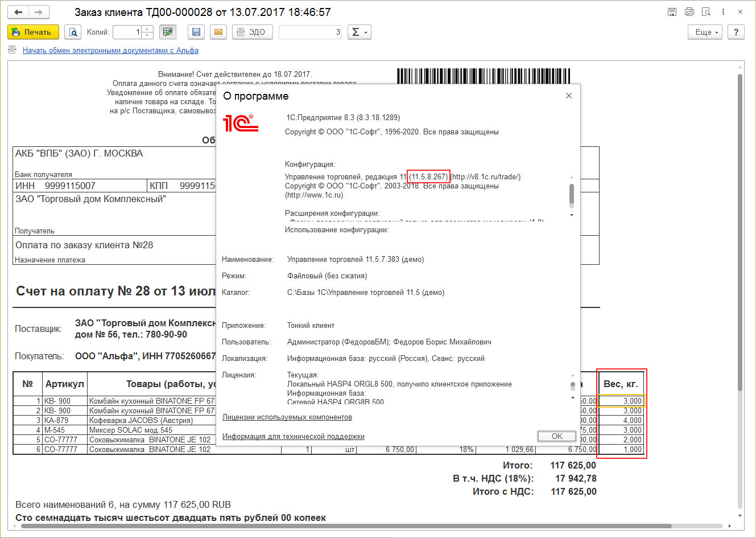The height and width of the screenshot is (538, 756).
Task: Decrease copies with the down stepper arrow
Action: [x=147, y=35]
